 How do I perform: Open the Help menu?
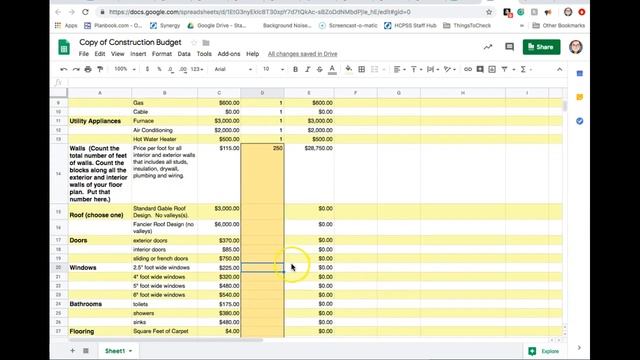(x=253, y=54)
